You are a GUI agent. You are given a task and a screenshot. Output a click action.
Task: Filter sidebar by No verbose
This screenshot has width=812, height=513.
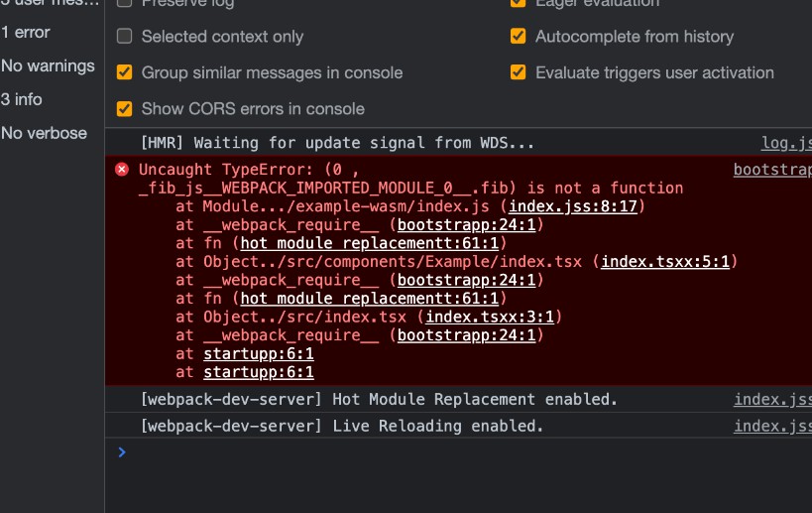[44, 133]
